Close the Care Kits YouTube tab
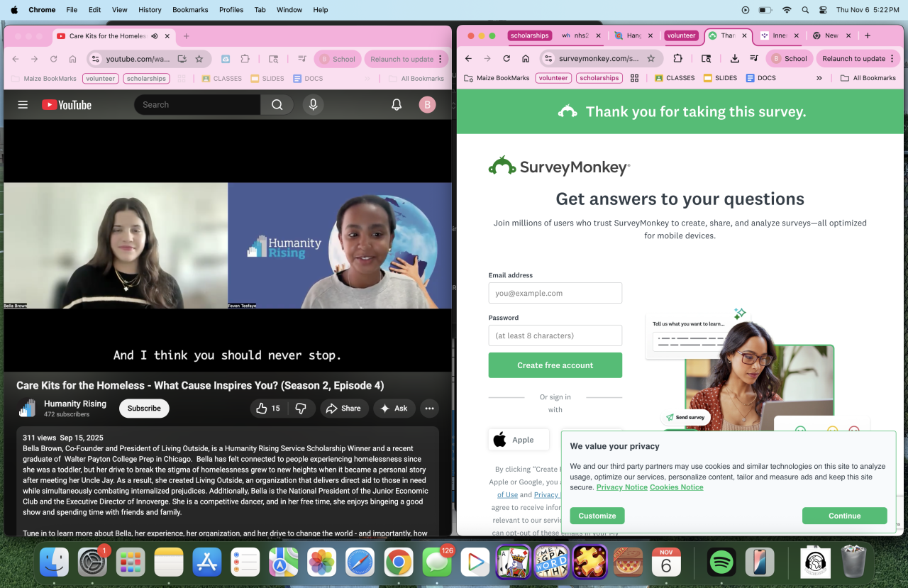This screenshot has width=908, height=588. pyautogui.click(x=167, y=36)
